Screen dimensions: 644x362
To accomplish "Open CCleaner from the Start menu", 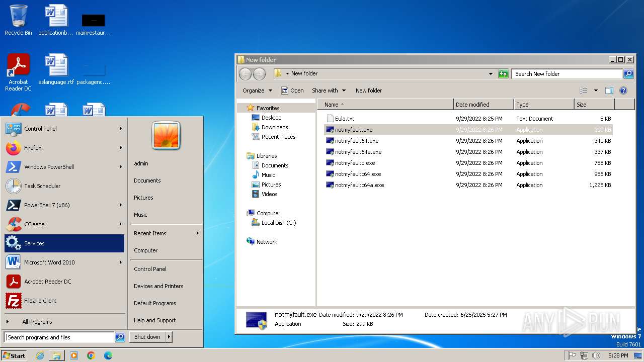I will pyautogui.click(x=64, y=224).
